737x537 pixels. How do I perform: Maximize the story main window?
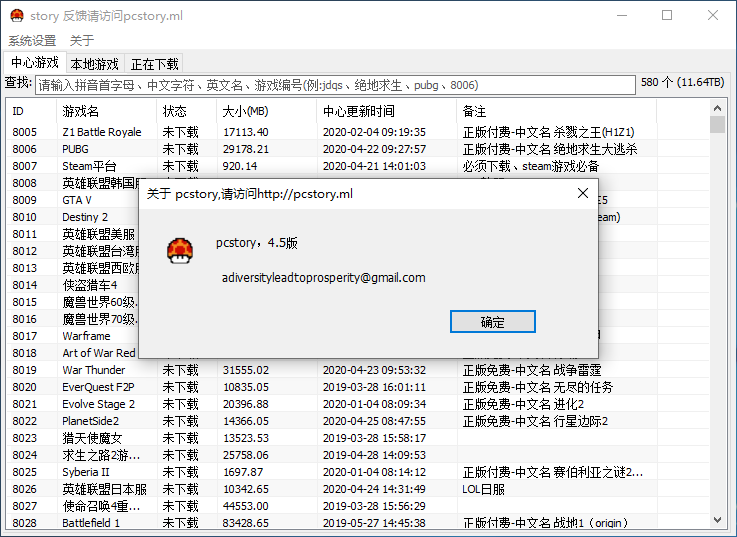(667, 16)
